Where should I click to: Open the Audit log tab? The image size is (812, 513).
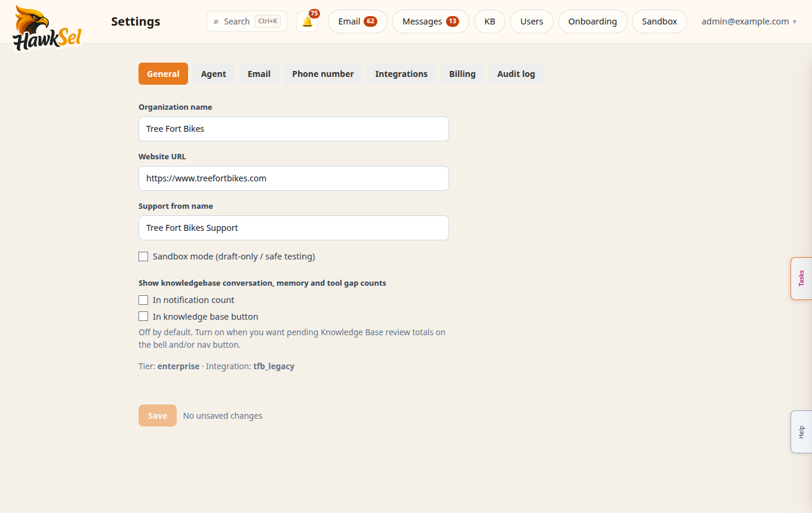point(516,74)
